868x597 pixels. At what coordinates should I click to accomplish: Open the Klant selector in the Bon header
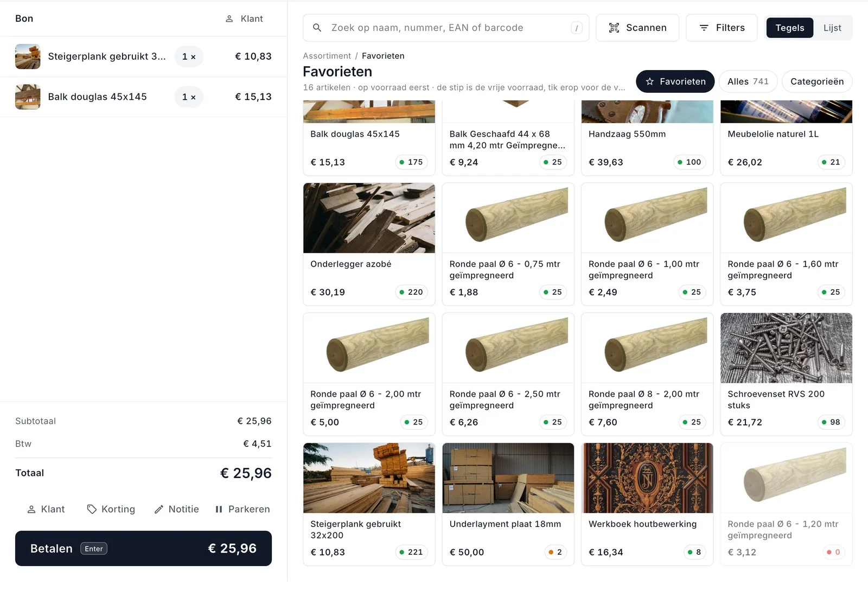coord(244,18)
